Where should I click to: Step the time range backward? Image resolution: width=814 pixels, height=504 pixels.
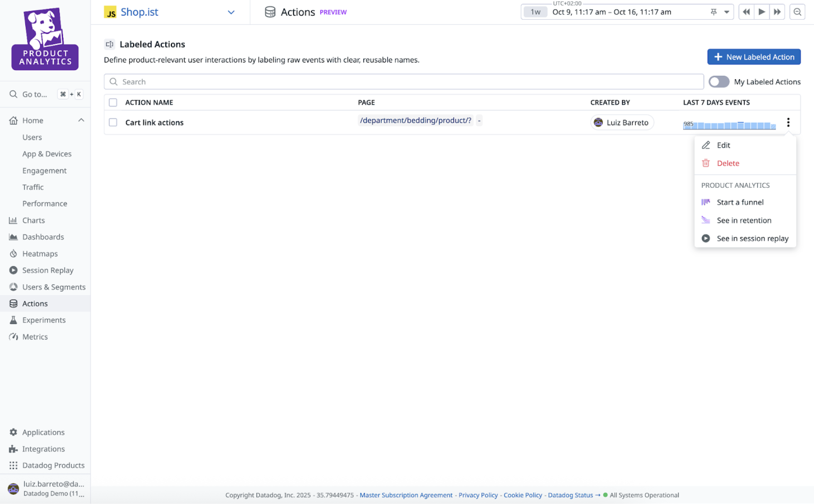coord(746,12)
